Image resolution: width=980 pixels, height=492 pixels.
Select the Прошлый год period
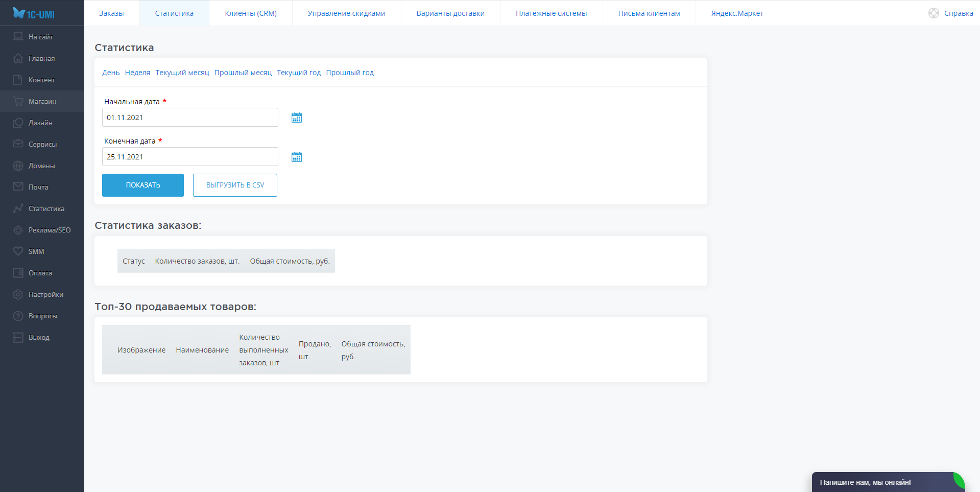click(x=350, y=73)
